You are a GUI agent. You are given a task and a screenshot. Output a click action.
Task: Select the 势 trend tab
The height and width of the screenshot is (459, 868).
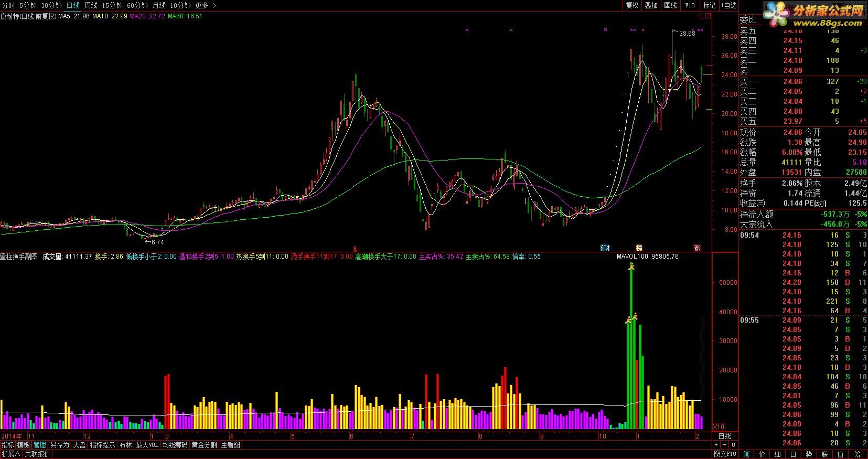point(809,454)
